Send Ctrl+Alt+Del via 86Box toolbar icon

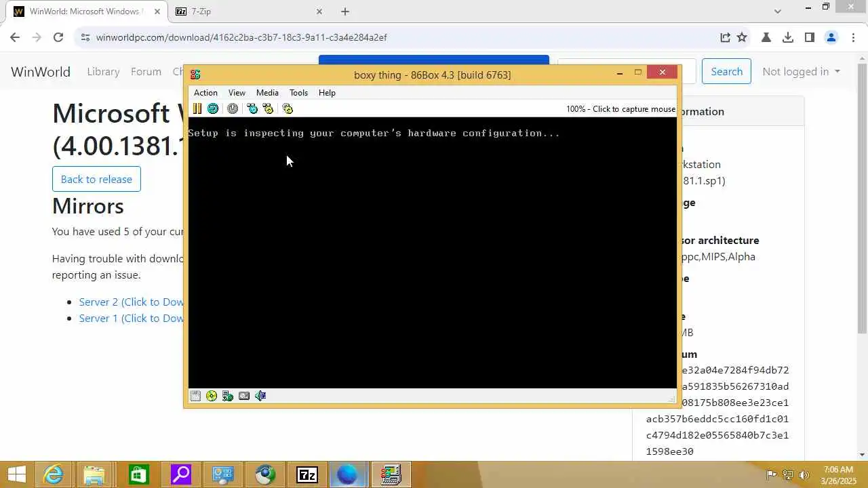(x=252, y=108)
